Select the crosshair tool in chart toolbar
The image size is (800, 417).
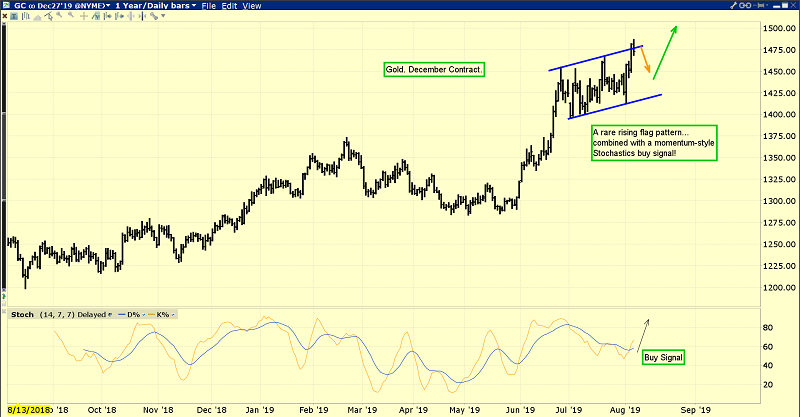click(84, 16)
